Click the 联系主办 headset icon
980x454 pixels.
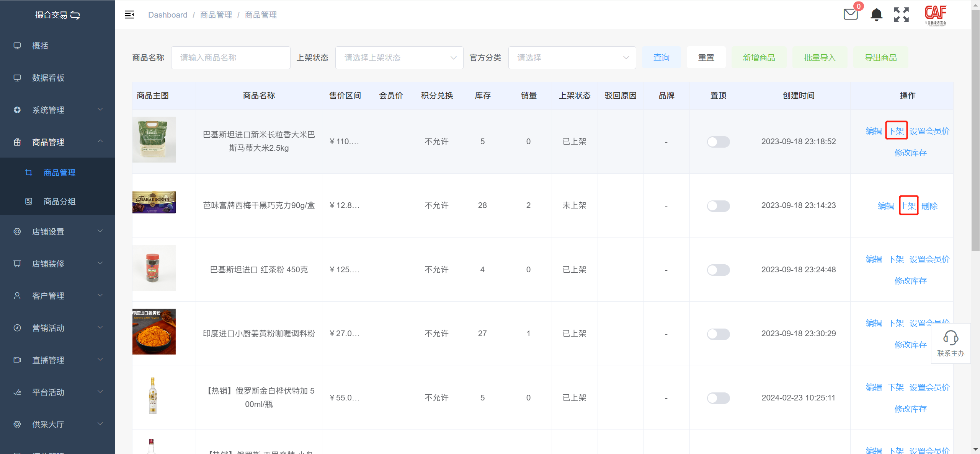951,338
